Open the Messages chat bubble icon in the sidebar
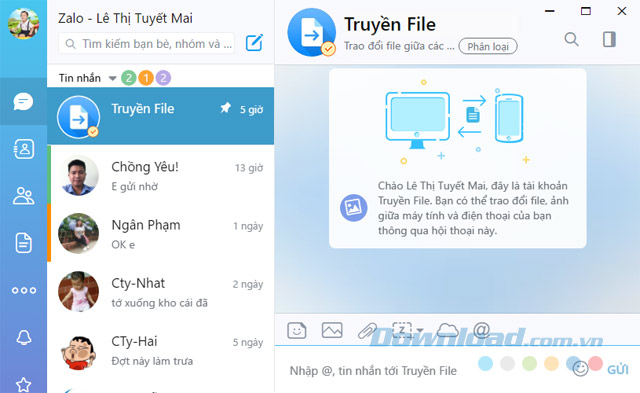This screenshot has width=640, height=393. click(x=23, y=102)
